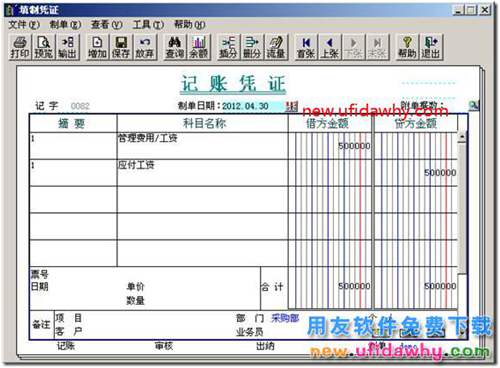Click the 贷方金额 column header

pyautogui.click(x=416, y=123)
